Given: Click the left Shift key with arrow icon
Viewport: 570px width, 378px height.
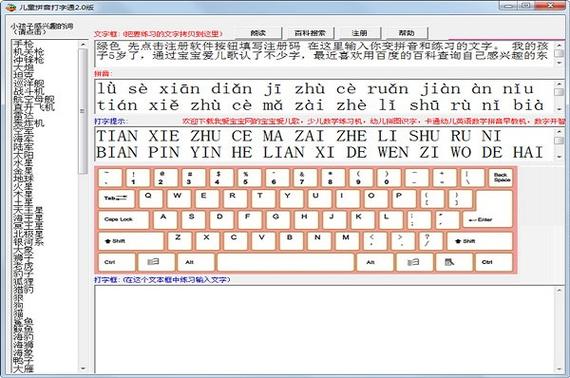Looking at the screenshot, I should [x=131, y=241].
